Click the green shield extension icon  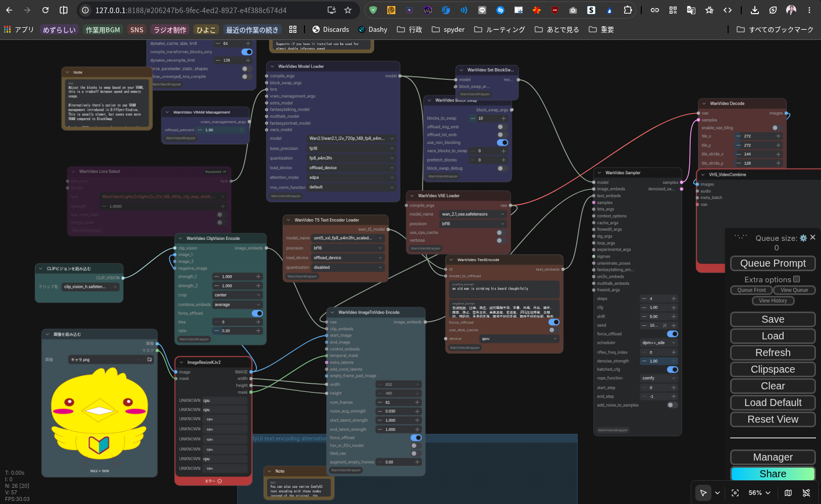(373, 10)
